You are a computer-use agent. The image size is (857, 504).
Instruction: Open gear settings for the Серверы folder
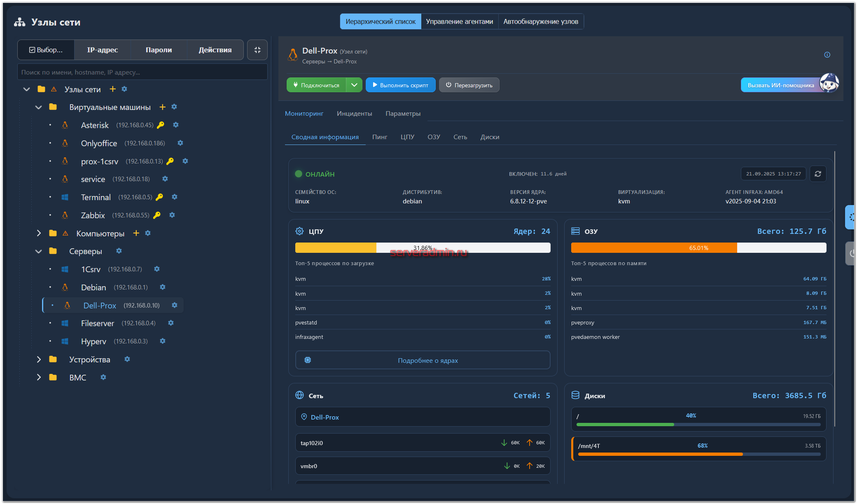pyautogui.click(x=119, y=251)
